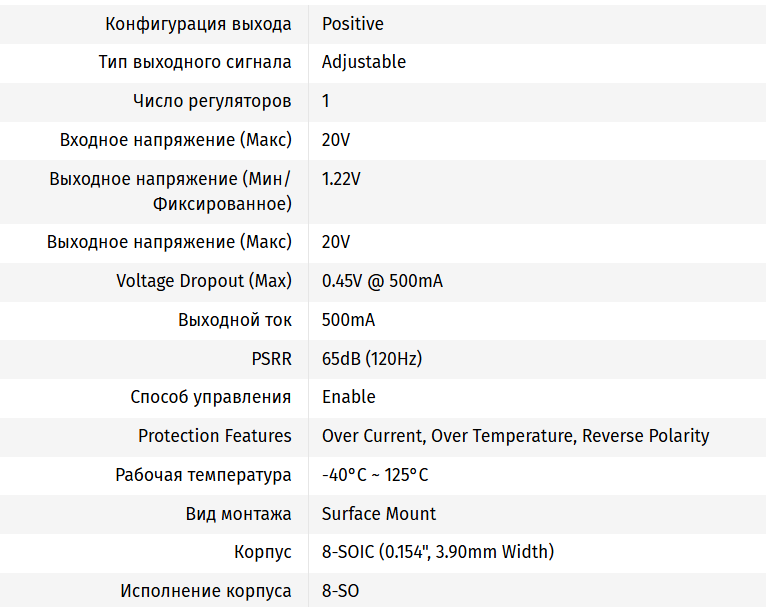Click the '1.22V' minimum output voltage value
Screen dimensions: 766x607
point(341,179)
